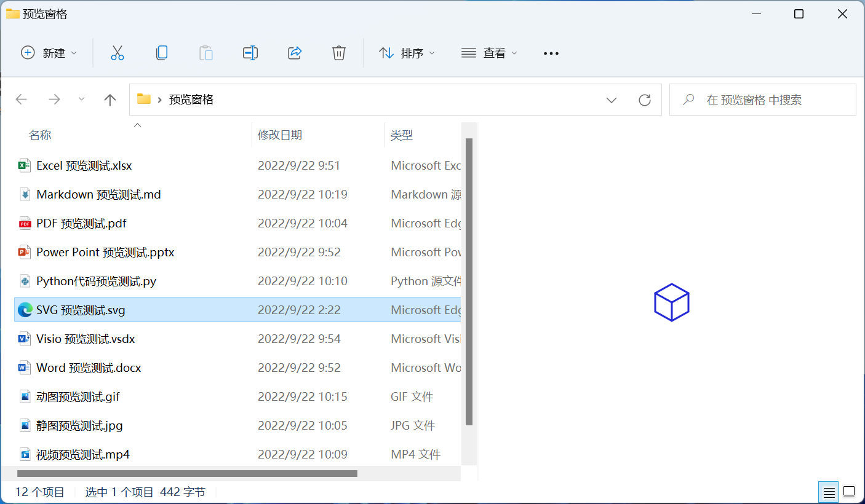This screenshot has height=504, width=865.
Task: Click date 2022/9/22 10:19 of Markdown file
Action: coord(303,194)
